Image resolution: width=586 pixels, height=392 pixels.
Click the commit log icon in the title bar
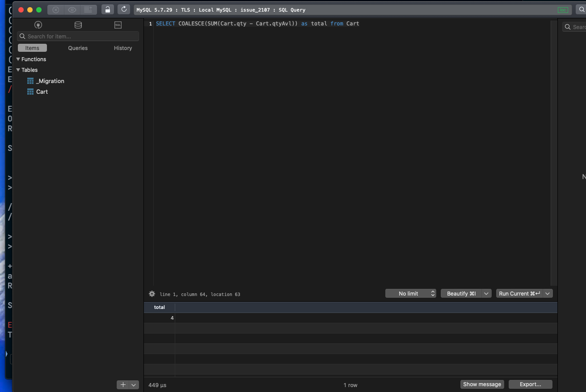(87, 9)
